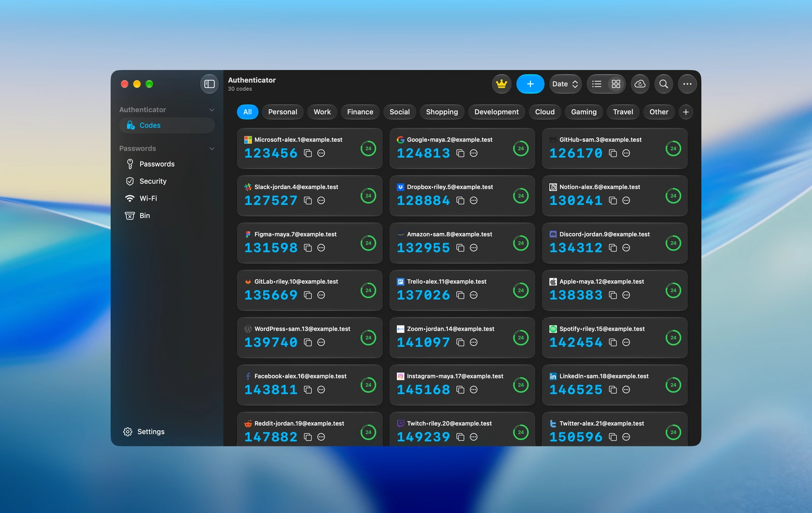Click the Microsoft code countdown timer ring

click(368, 148)
